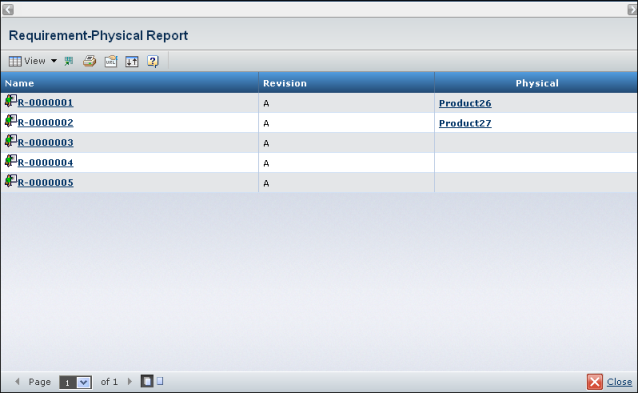Viewport: 638px width, 393px height.
Task: Open requirement R-0000002 link
Action: pyautogui.click(x=45, y=122)
